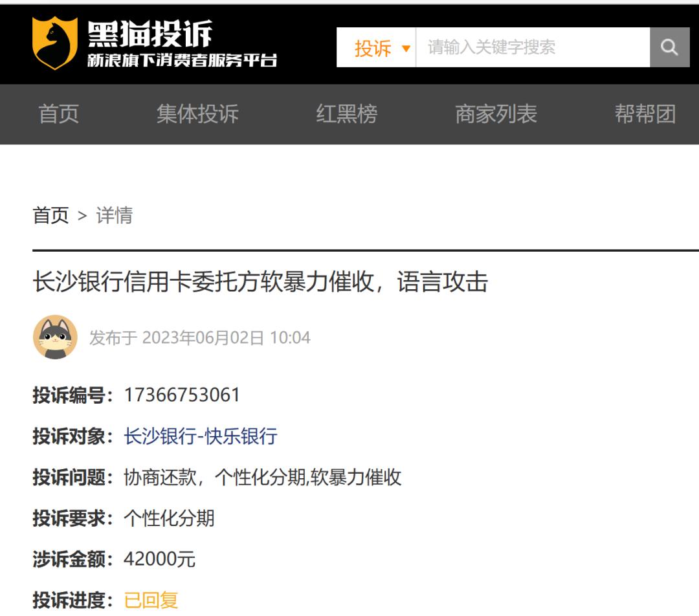
Task: Select 首页 in the navigation bar
Action: [59, 114]
